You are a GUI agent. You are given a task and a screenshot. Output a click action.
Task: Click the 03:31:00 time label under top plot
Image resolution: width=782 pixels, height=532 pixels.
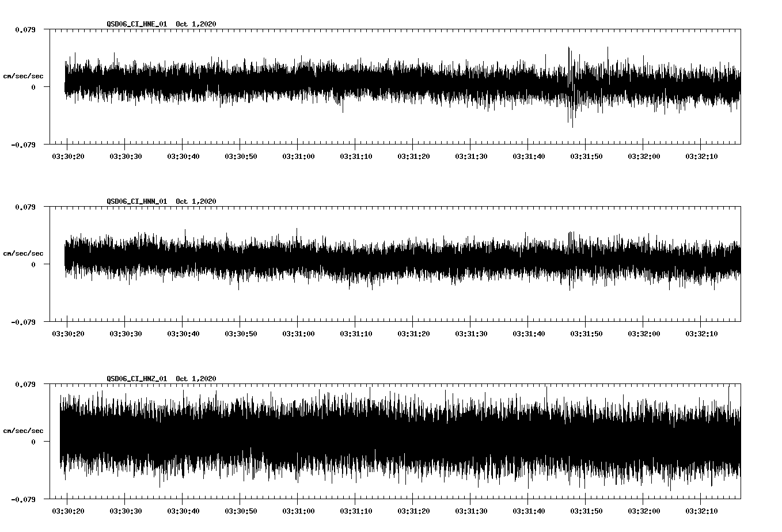click(x=298, y=155)
